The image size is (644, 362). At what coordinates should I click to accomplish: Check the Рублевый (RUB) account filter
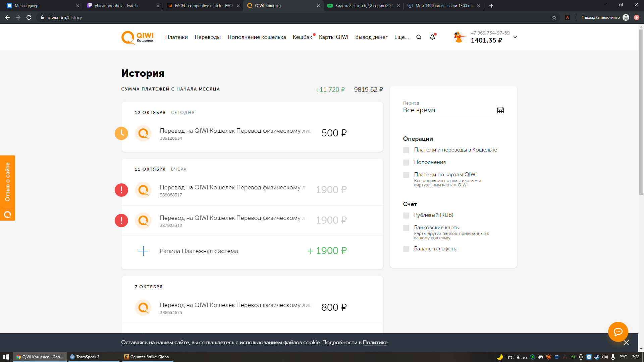(406, 216)
